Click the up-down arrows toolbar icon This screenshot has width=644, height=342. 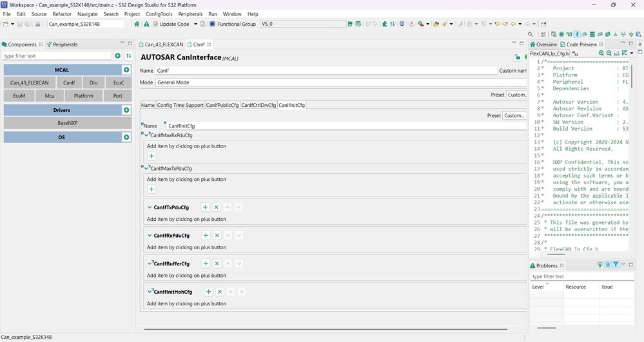click(392, 24)
